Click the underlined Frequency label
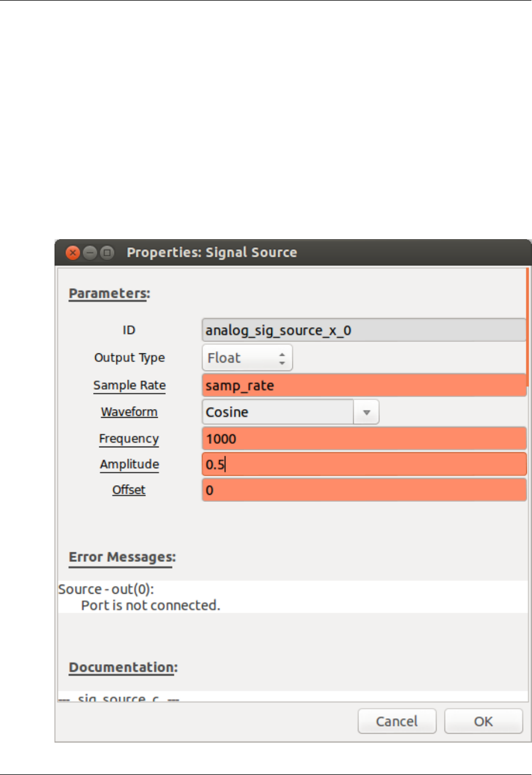 (x=129, y=439)
